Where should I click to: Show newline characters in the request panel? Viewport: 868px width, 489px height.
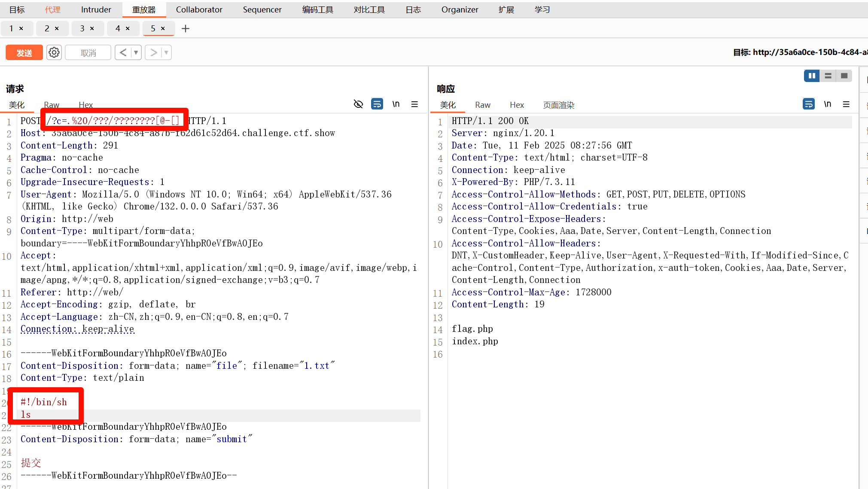point(396,104)
